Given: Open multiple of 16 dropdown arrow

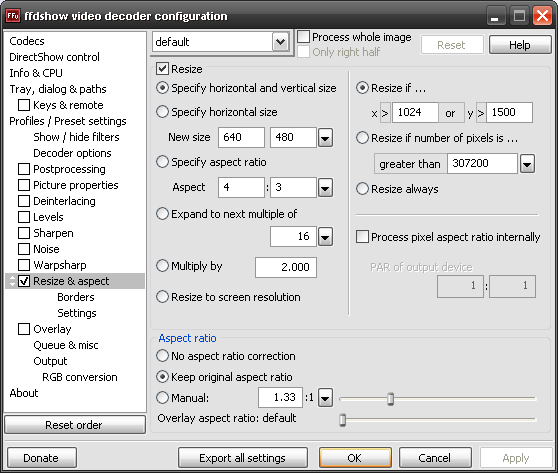Looking at the screenshot, I should coord(325,237).
